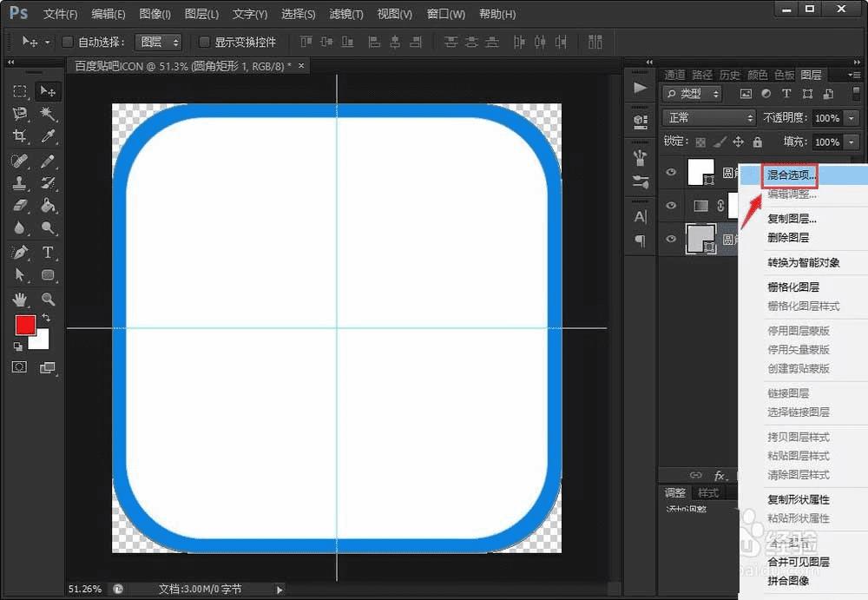Select the Hand tool

click(x=20, y=299)
